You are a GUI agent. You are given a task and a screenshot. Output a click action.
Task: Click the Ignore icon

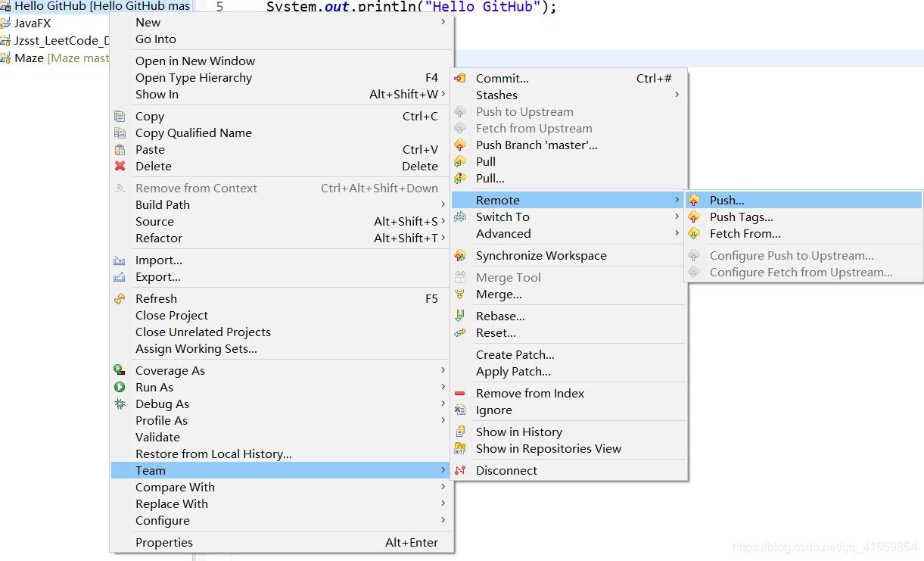pos(459,410)
